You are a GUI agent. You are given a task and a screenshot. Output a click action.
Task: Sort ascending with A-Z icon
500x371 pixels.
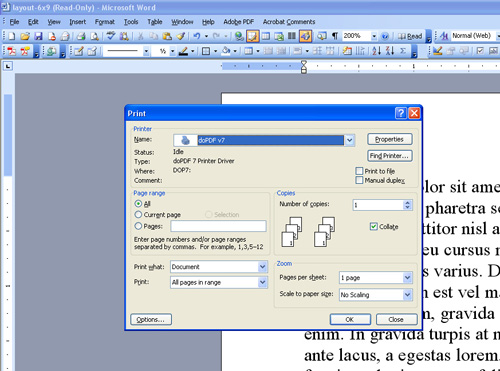[x=377, y=51]
